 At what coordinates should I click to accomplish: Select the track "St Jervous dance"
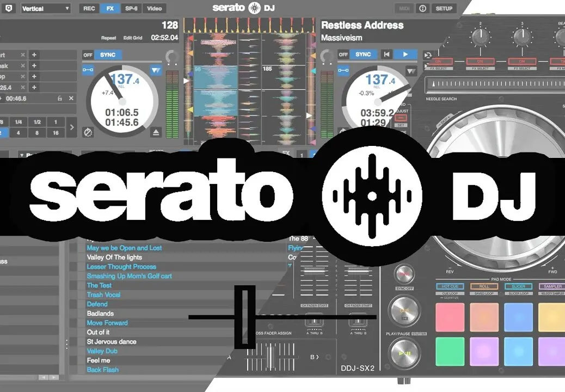click(112, 341)
